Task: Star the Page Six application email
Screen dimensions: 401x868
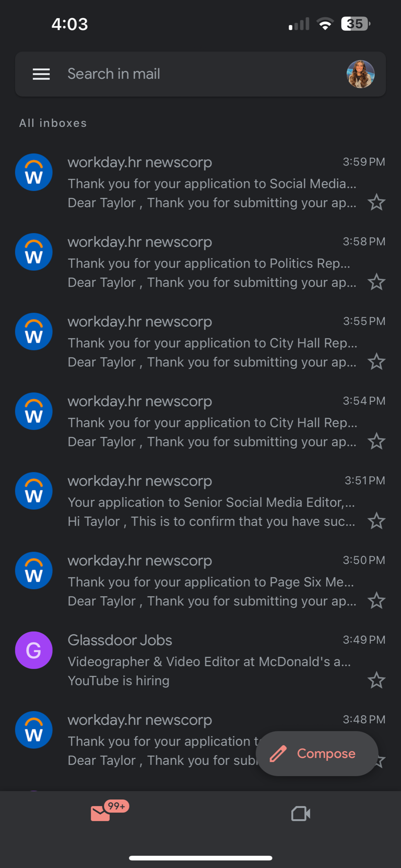Action: (376, 601)
